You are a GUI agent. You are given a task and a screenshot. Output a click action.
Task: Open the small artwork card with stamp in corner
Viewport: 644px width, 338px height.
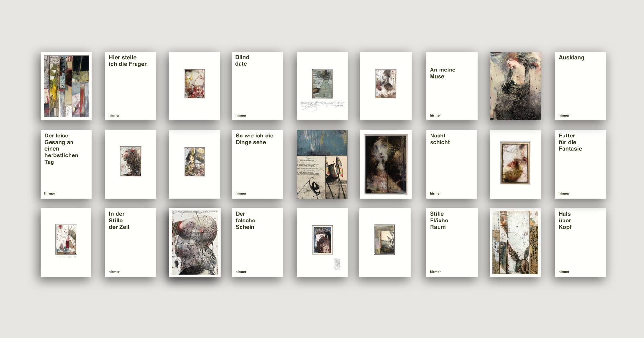(322, 242)
